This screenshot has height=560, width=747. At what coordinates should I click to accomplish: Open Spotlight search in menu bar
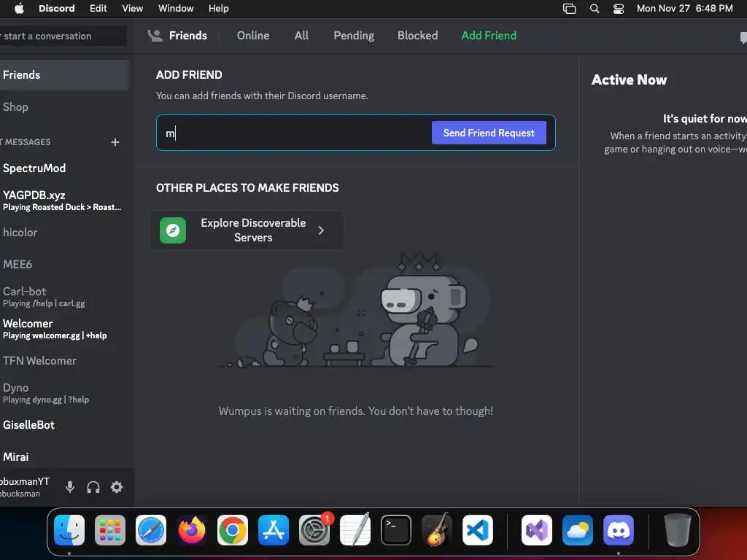594,9
